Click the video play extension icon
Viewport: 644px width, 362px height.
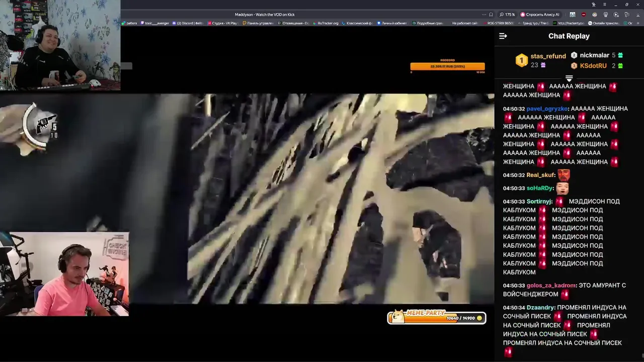[616, 15]
